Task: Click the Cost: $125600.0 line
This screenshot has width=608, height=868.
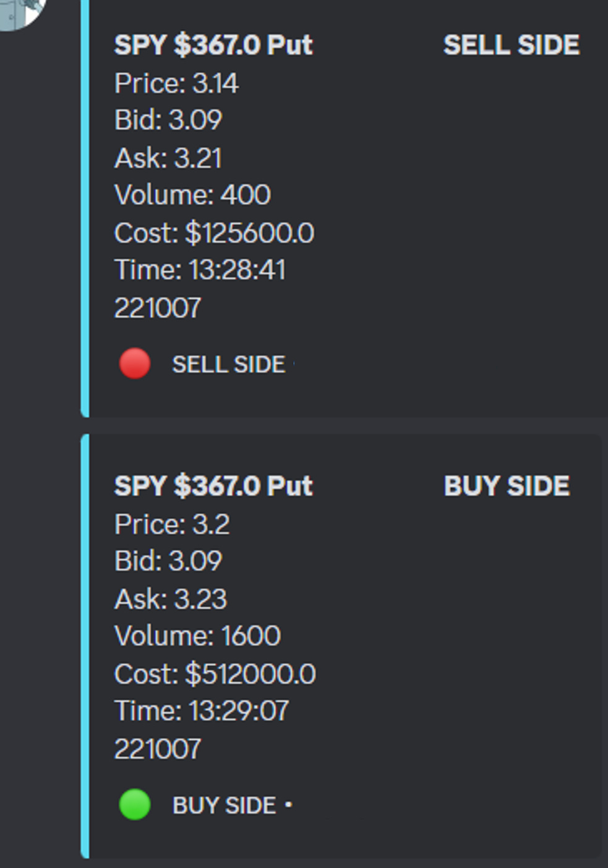Action: (x=214, y=233)
